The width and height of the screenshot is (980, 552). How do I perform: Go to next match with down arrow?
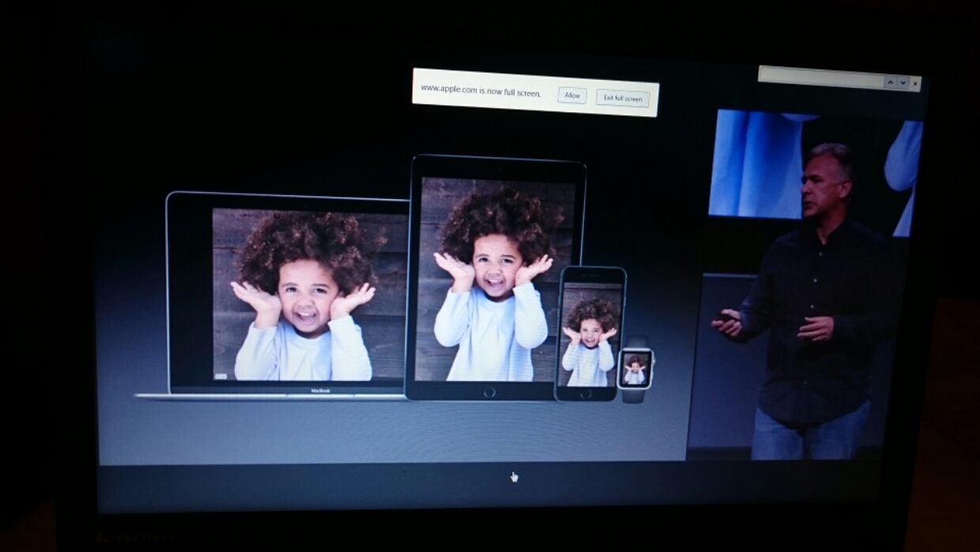(903, 82)
